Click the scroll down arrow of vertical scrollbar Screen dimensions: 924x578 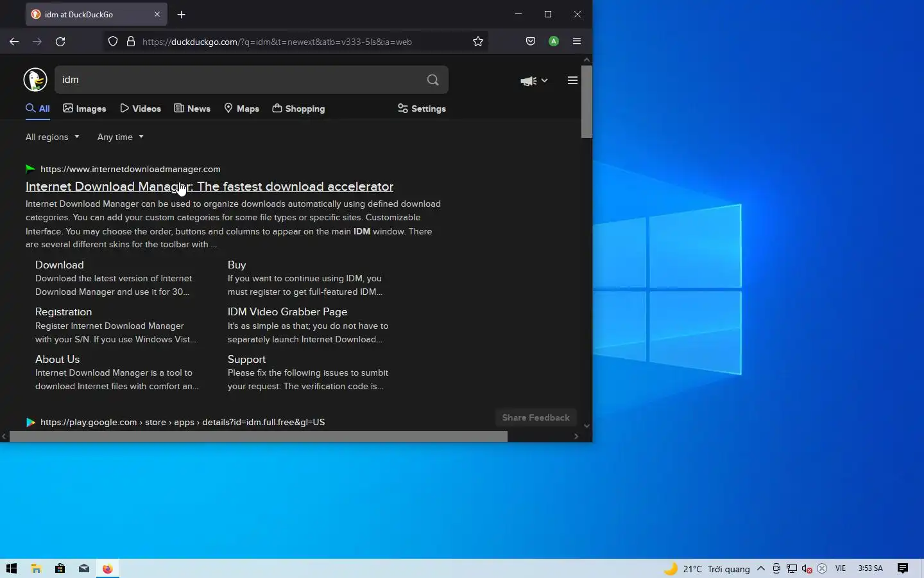point(586,426)
